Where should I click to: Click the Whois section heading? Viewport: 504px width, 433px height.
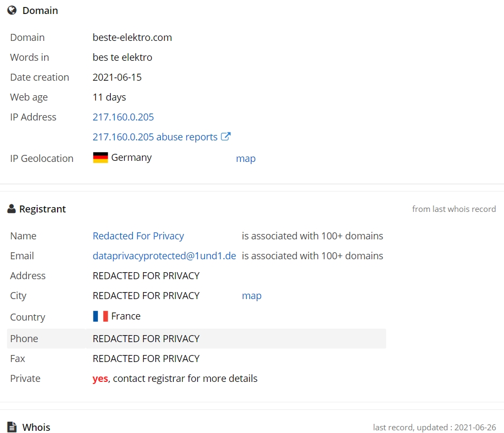coord(36,428)
